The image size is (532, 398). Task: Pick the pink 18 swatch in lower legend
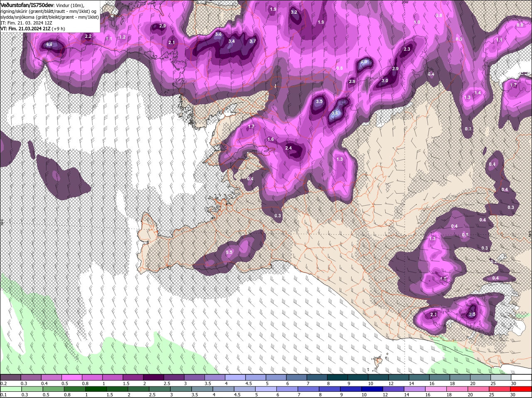(458, 389)
